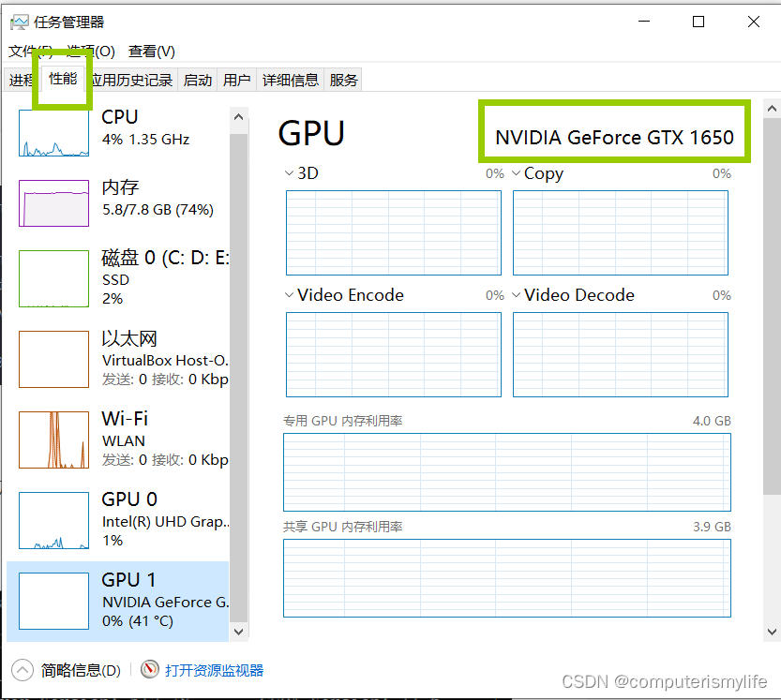Click the resource monitor gauge icon

coord(149,669)
